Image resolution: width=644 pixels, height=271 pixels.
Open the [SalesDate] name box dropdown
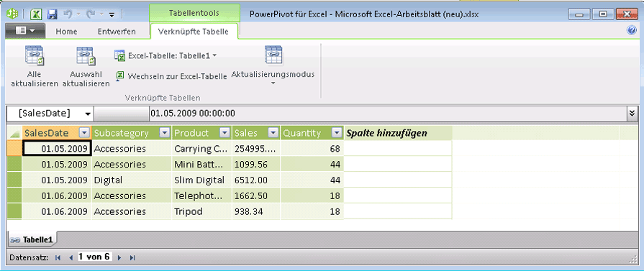[88, 114]
